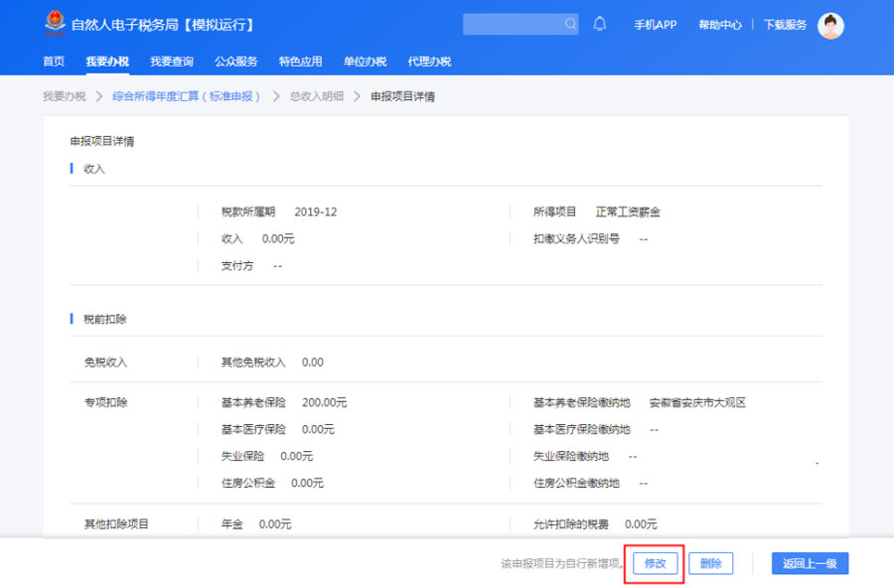Screen dimensions: 894x588
Task: Go to 下载服务 download services
Action: 785,25
